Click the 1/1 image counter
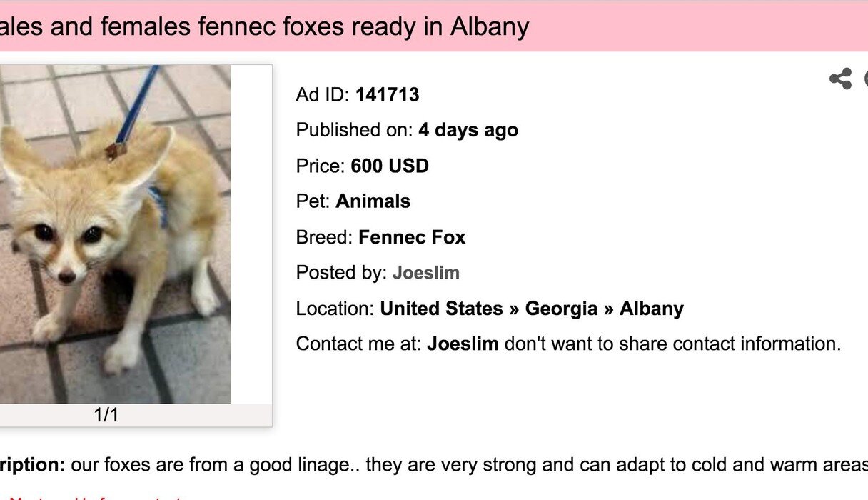868x500 pixels. (106, 415)
